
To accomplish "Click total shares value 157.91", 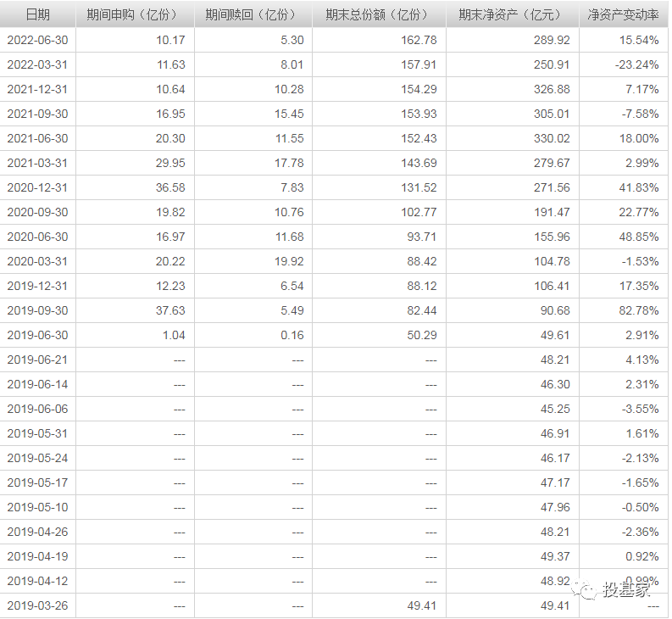I will [419, 64].
